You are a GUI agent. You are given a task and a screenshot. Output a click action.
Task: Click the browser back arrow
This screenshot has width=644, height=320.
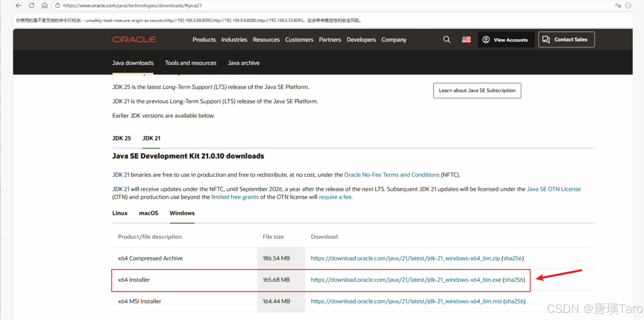19,6
